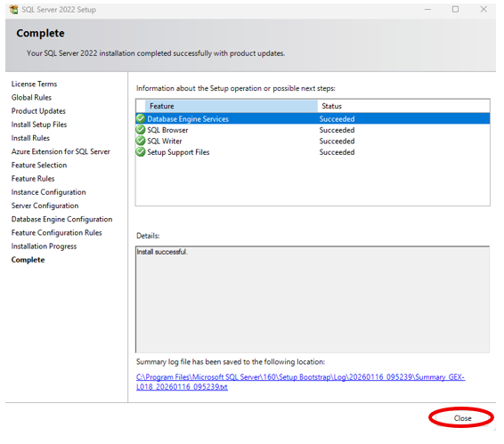Click the green check icon beside SQL Writer
The width and height of the screenshot is (504, 444).
(141, 141)
